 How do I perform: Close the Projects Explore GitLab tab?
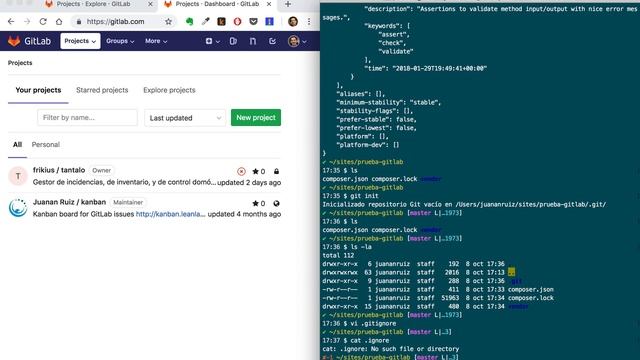point(150,4)
